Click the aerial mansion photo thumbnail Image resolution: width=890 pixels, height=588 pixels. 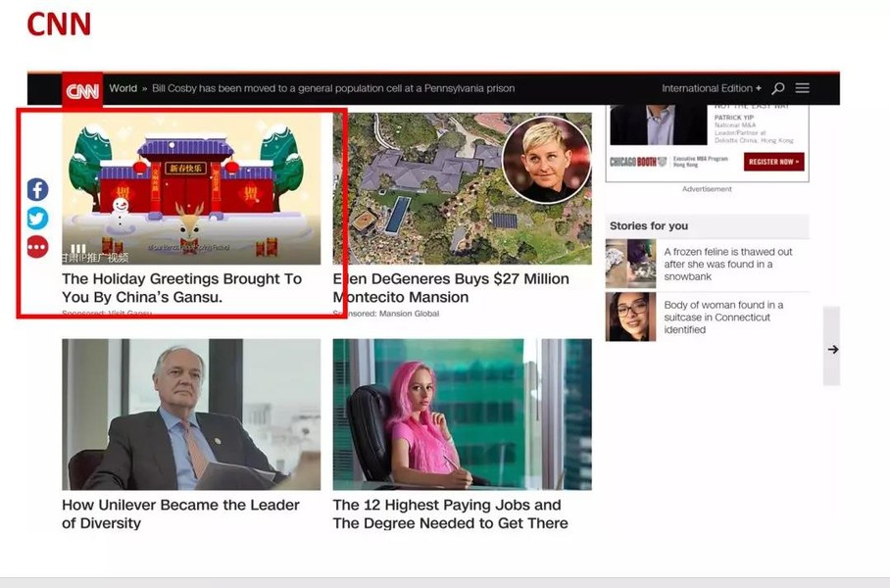(x=462, y=188)
